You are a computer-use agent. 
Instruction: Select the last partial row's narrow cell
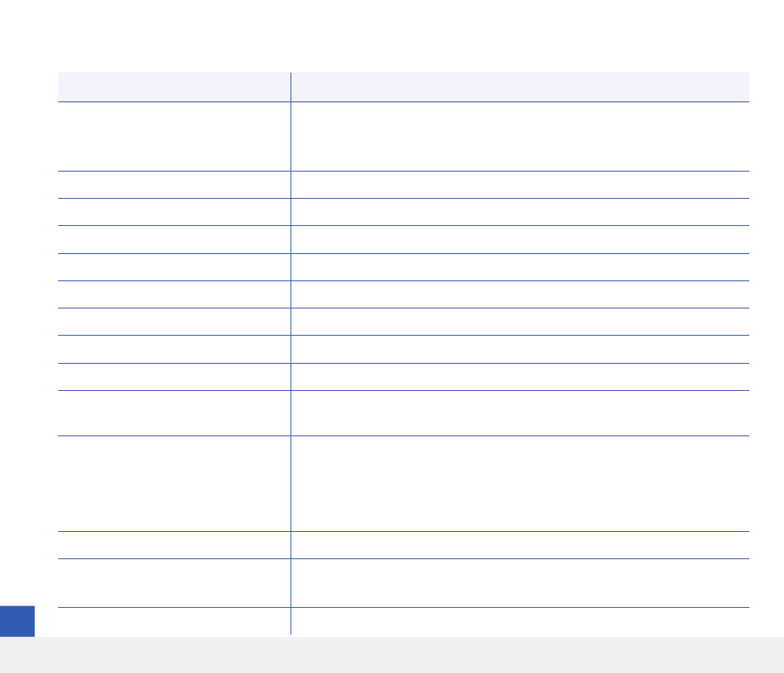[x=174, y=621]
